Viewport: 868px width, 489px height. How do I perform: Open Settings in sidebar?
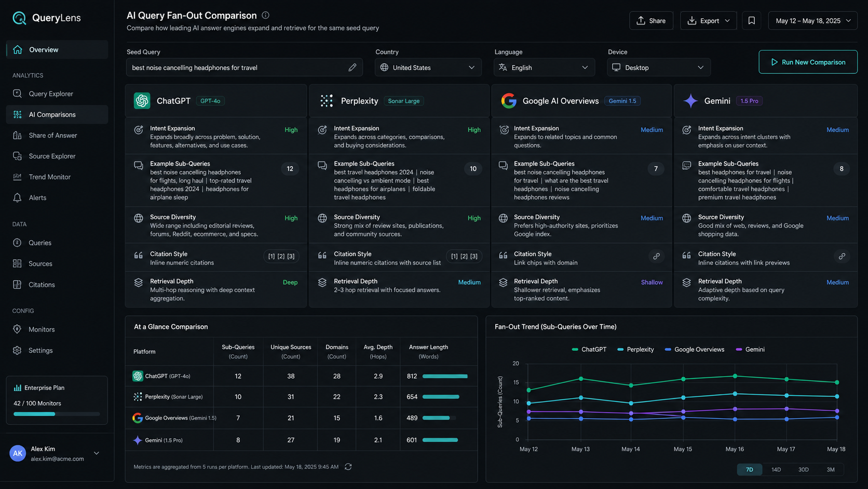[57, 350]
